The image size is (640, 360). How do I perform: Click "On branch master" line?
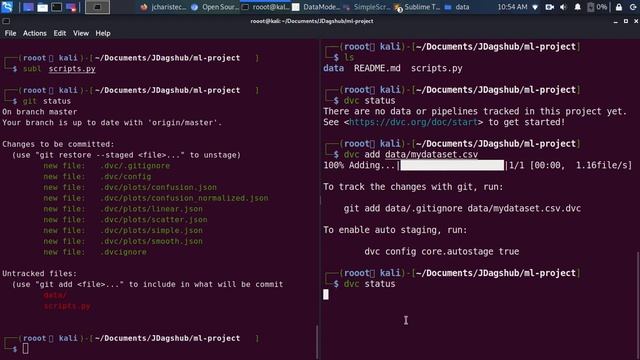tap(40, 111)
